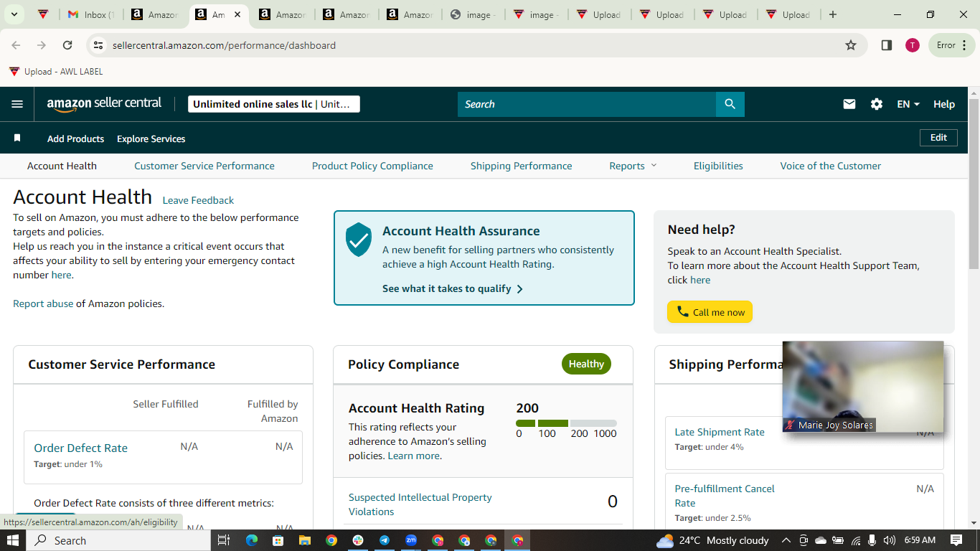The height and width of the screenshot is (551, 980).
Task: Open Slack from the taskbar
Action: tap(358, 540)
